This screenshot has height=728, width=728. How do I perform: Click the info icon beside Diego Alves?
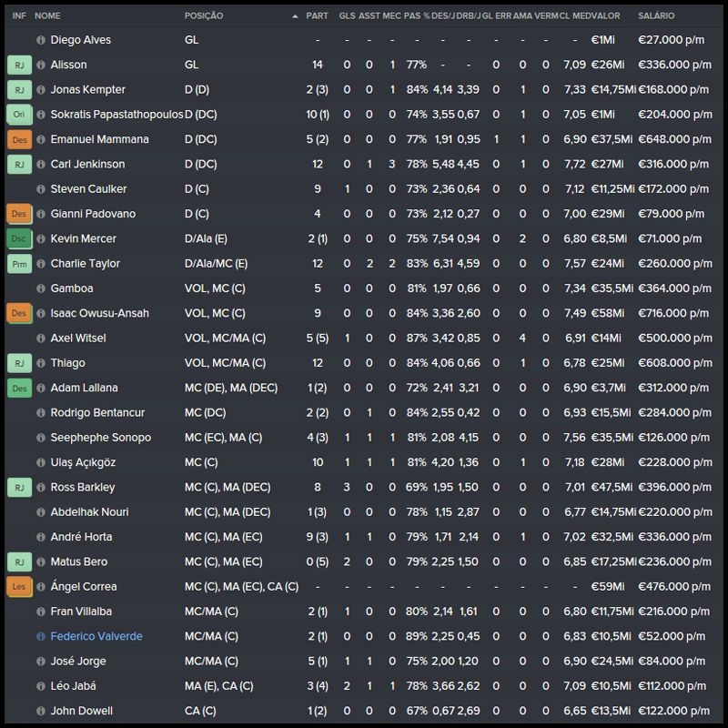40,41
